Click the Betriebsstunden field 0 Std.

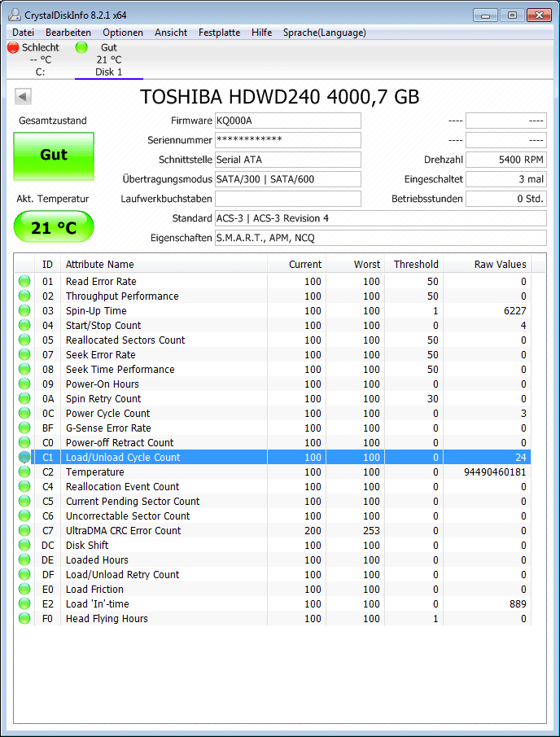point(506,199)
